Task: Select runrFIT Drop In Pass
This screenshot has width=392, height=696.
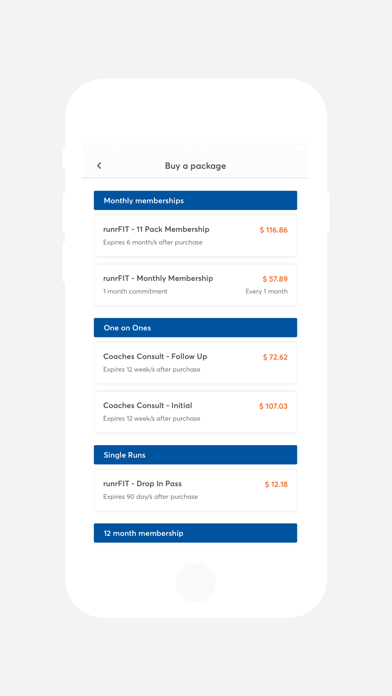Action: [x=195, y=490]
